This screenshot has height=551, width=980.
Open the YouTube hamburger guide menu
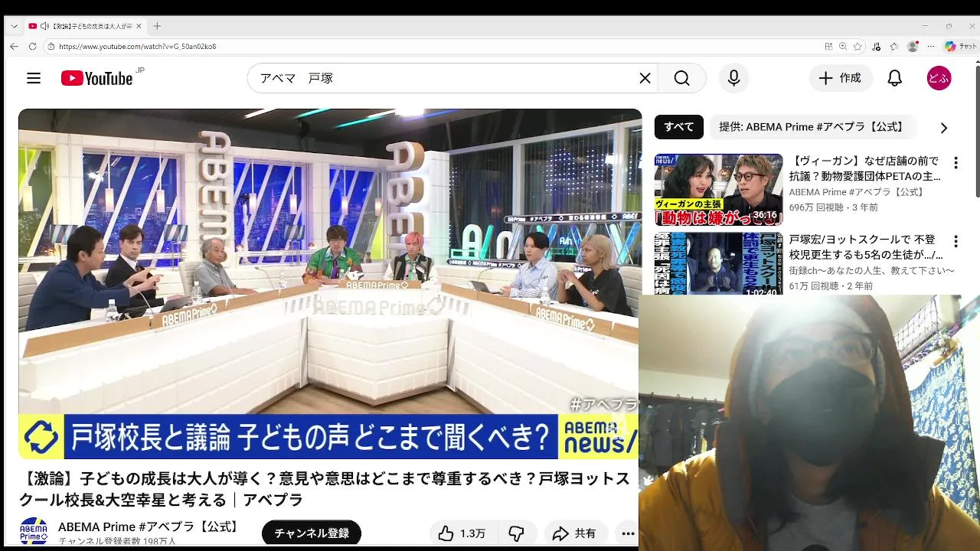[33, 78]
